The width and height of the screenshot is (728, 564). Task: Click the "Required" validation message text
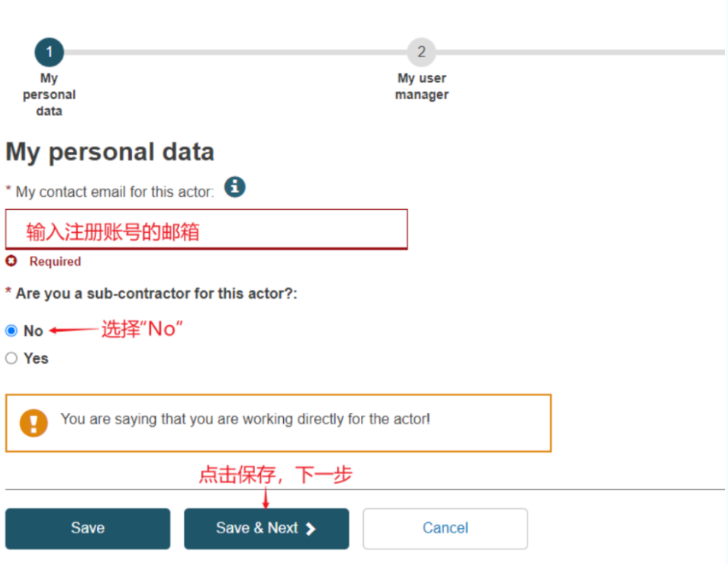pos(55,262)
